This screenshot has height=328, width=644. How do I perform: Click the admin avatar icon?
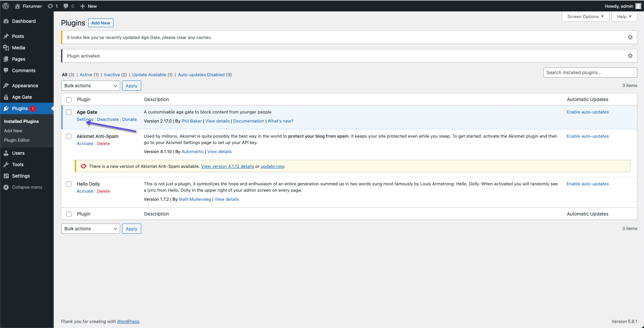tap(638, 6)
